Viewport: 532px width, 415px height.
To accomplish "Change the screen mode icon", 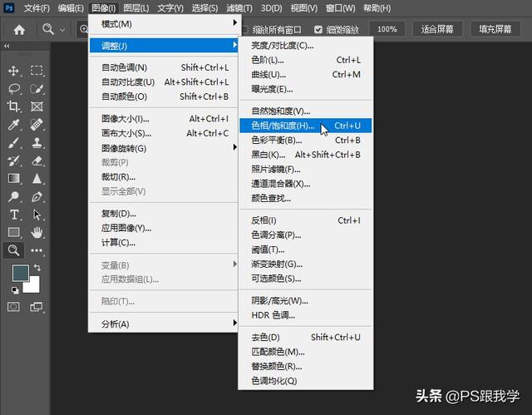I will click(36, 307).
